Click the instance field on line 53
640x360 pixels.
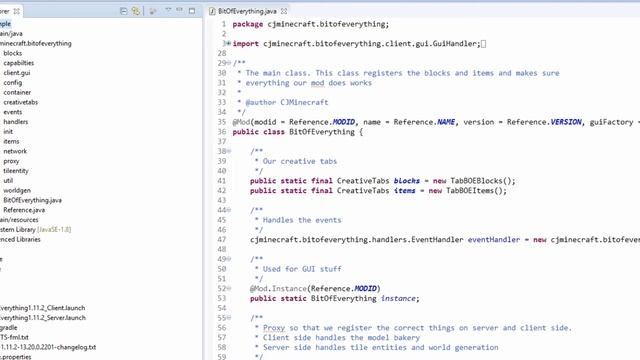[398, 298]
